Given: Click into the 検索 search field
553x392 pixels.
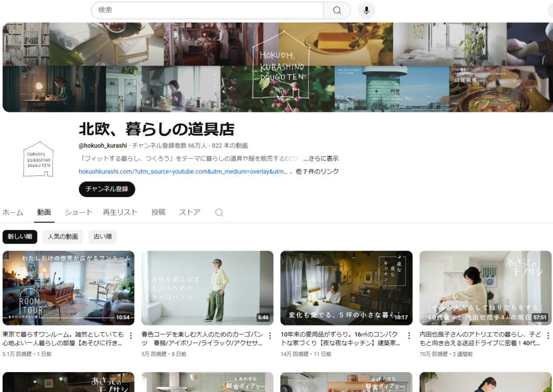Looking at the screenshot, I should coord(208,10).
